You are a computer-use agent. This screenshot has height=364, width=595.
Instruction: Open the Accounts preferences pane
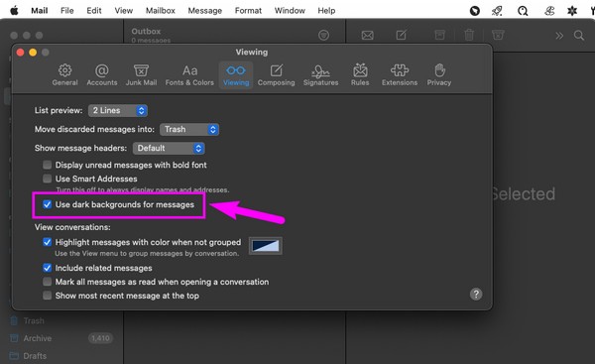pyautogui.click(x=102, y=75)
